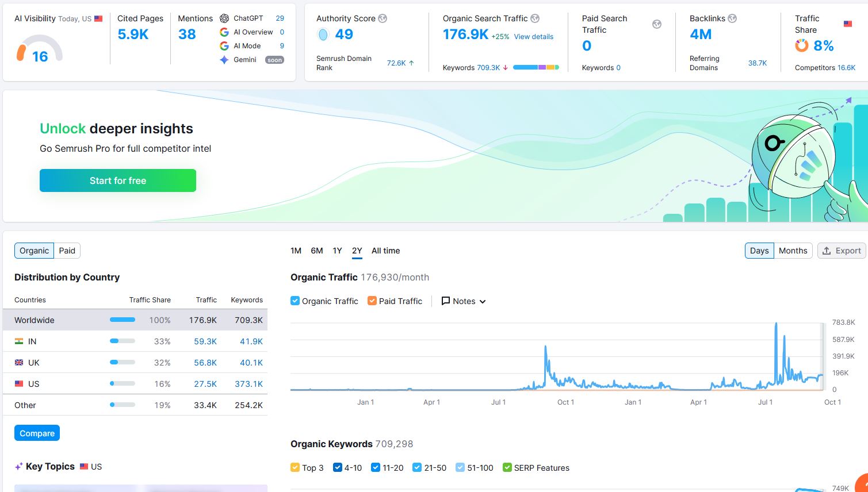Select the 1M time range tab

click(x=296, y=251)
